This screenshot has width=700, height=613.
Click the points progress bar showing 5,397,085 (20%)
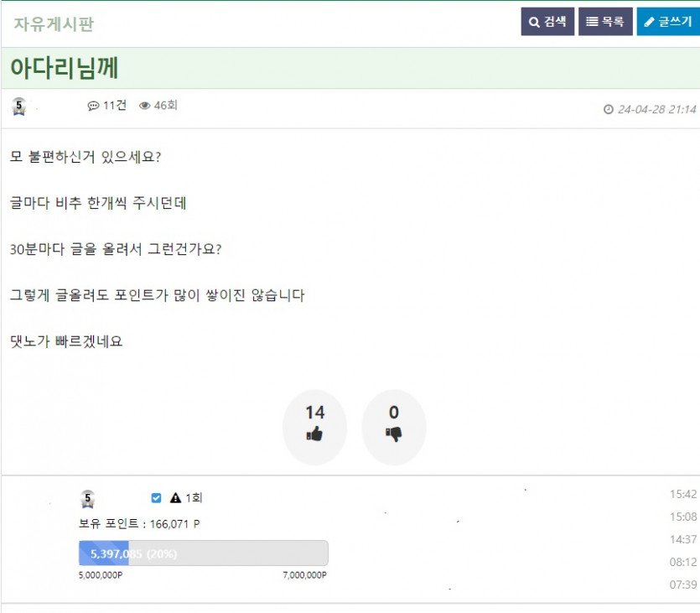(203, 553)
